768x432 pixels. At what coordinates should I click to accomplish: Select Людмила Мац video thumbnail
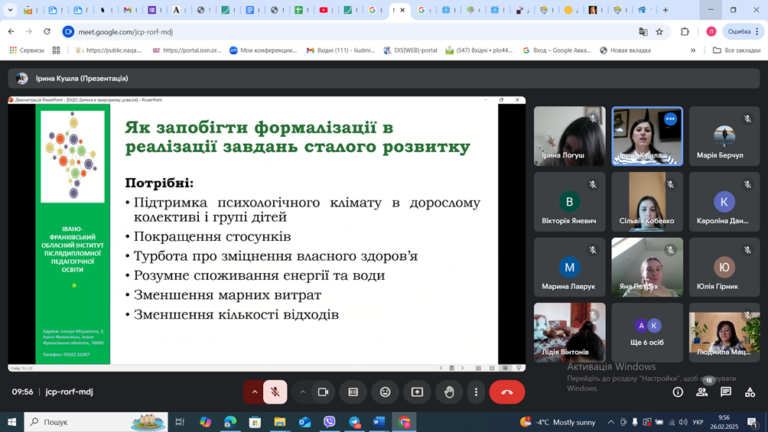pyautogui.click(x=724, y=332)
